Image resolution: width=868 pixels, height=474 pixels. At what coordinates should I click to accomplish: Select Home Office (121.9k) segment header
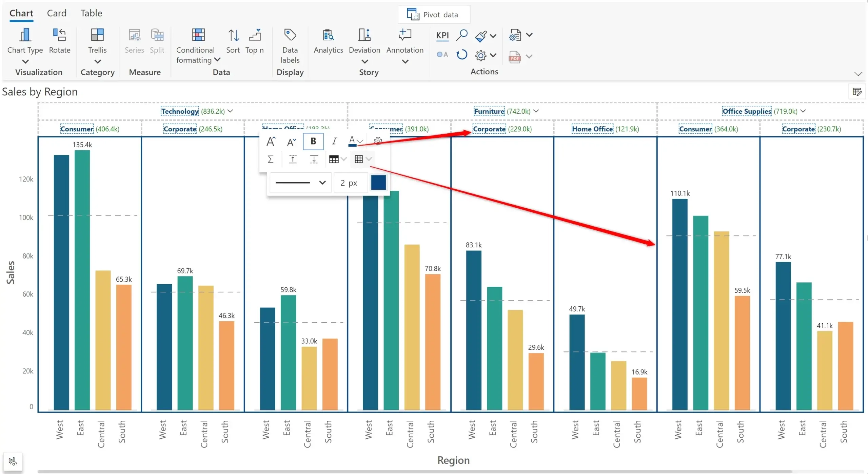[592, 129]
